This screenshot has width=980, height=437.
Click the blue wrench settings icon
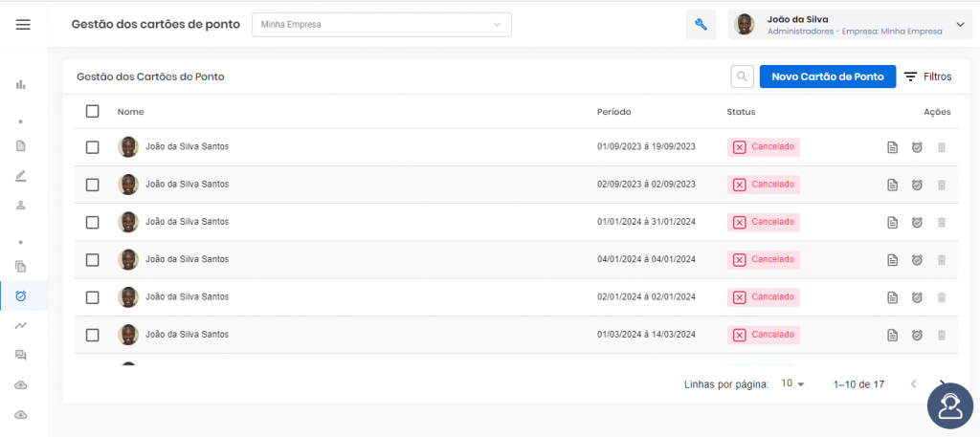[702, 25]
